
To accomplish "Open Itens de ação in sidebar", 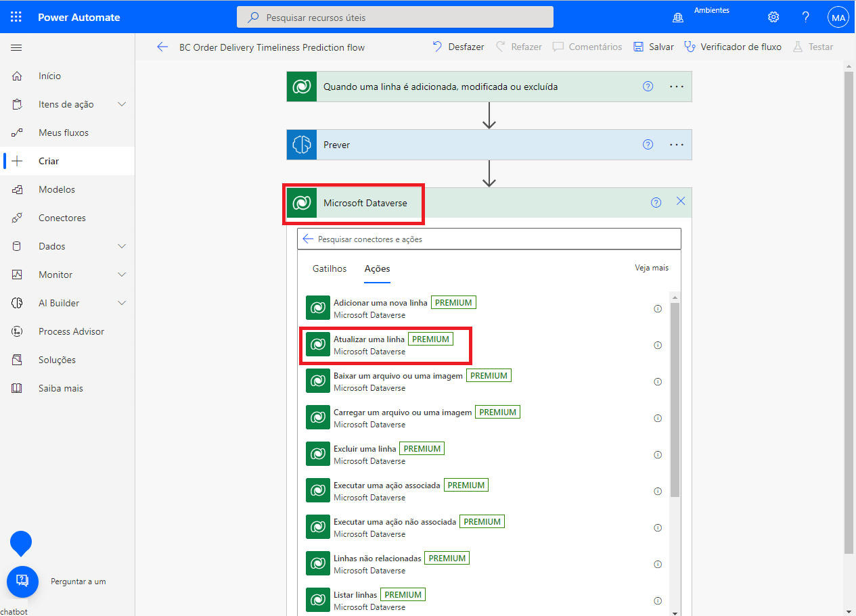I will [68, 104].
